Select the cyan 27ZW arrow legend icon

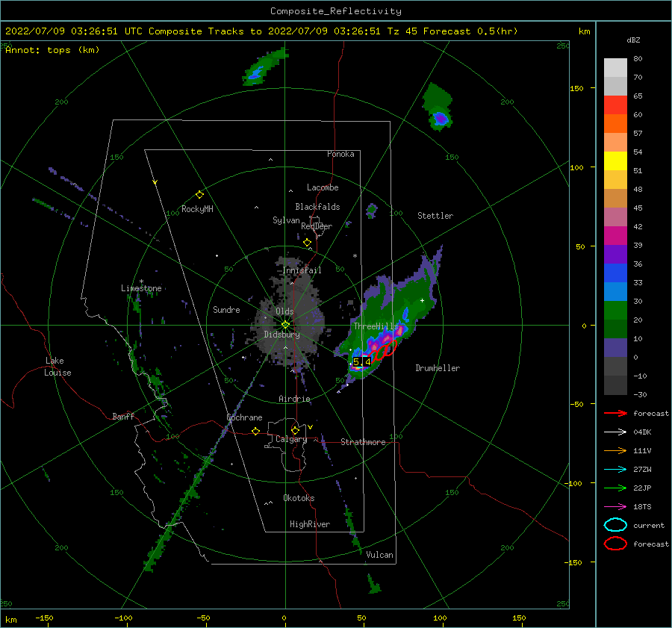click(x=615, y=470)
